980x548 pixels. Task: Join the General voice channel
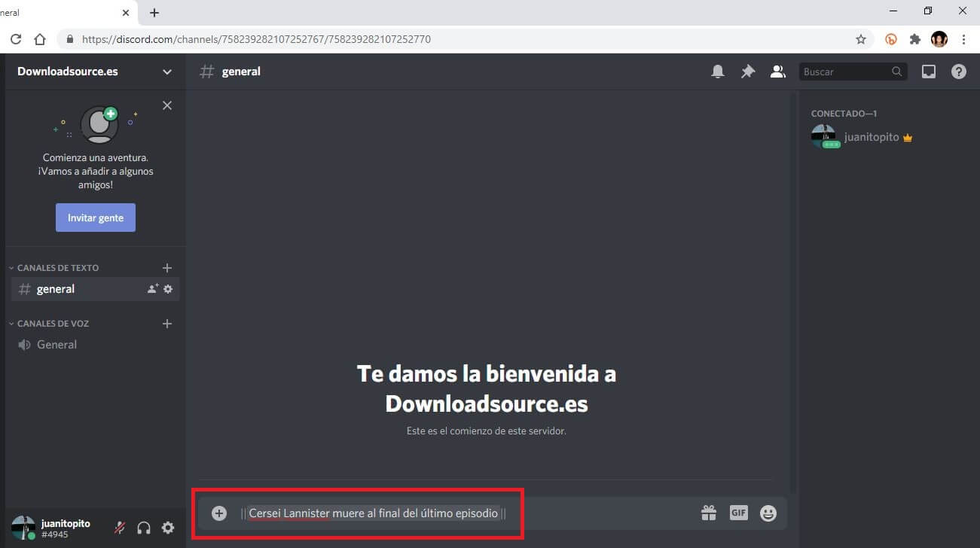click(x=95, y=345)
